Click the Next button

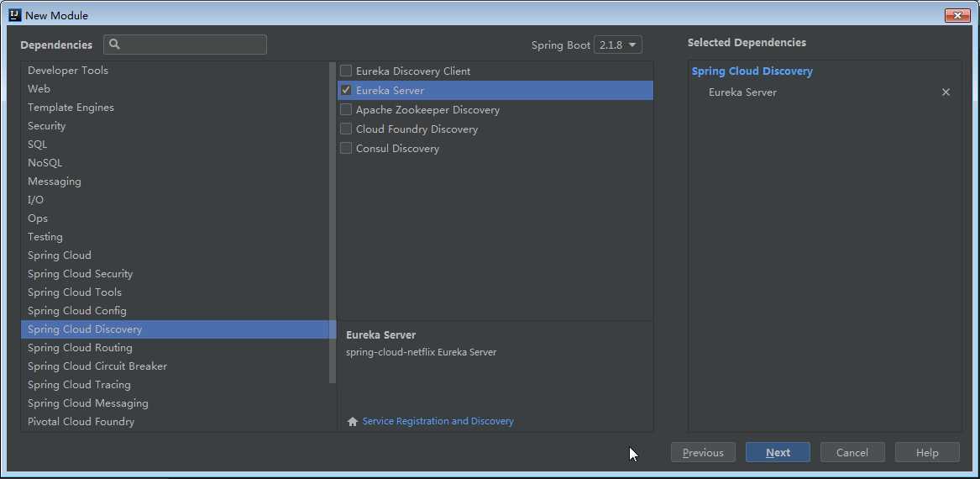778,453
